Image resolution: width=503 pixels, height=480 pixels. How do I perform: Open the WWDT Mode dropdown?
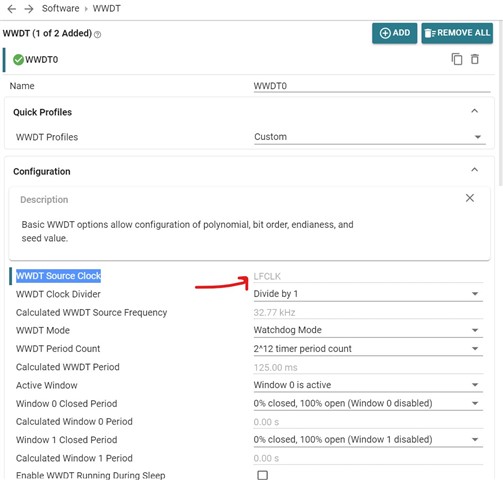coord(368,330)
